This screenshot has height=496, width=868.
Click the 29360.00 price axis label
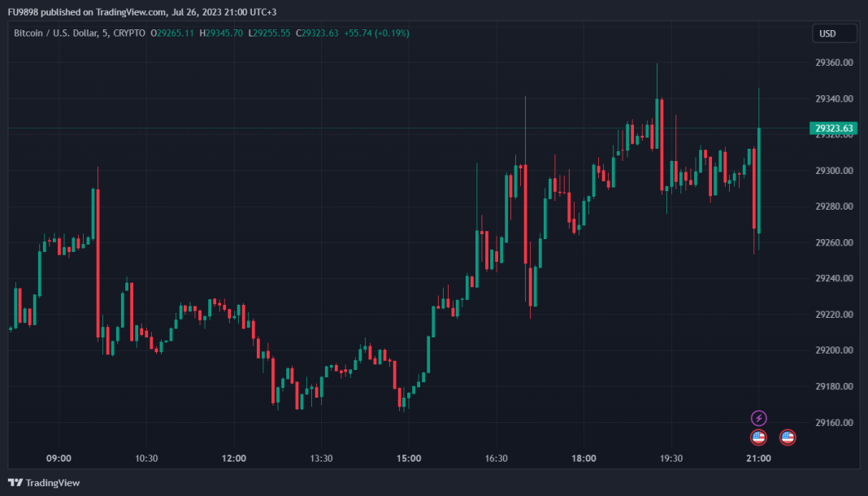pyautogui.click(x=834, y=63)
